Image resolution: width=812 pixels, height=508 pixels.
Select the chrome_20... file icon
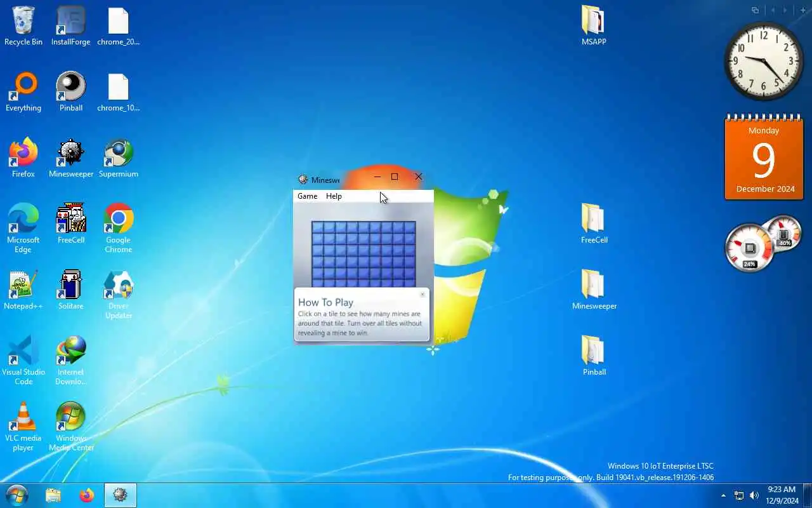coord(119,26)
